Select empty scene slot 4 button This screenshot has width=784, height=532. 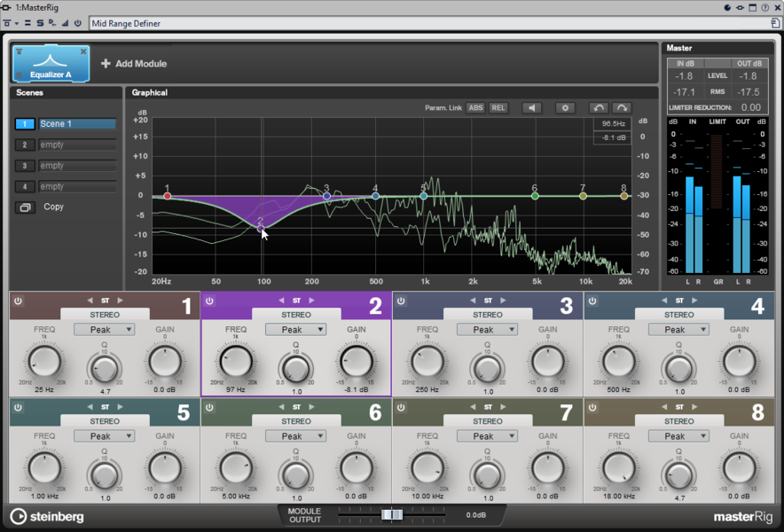click(25, 187)
